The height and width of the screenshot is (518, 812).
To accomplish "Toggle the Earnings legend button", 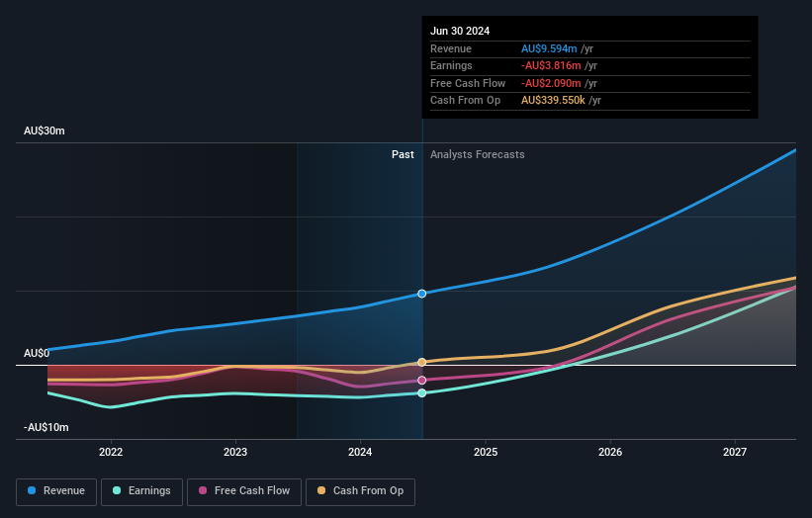I will click(x=141, y=491).
